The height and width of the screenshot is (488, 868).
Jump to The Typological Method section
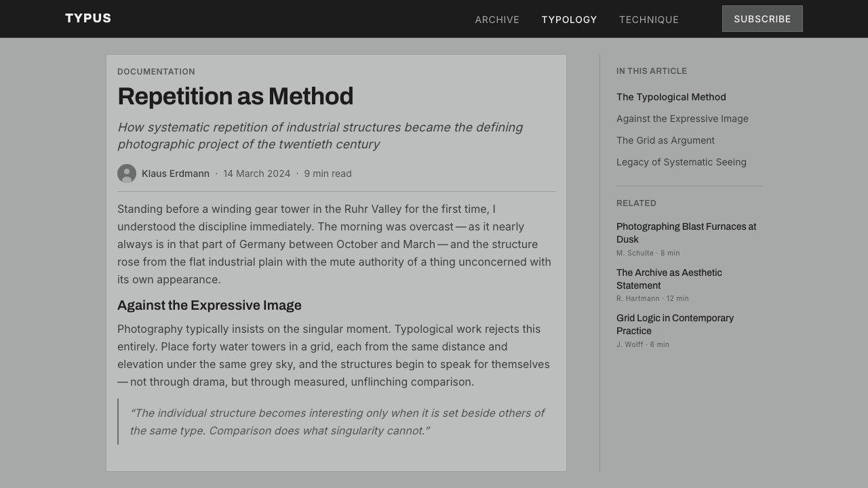[671, 97]
